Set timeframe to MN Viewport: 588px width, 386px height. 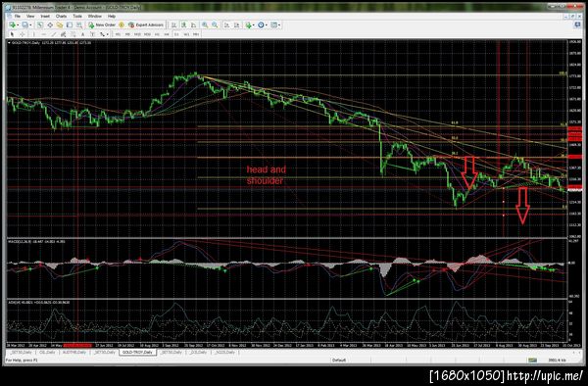pyautogui.click(x=196, y=34)
